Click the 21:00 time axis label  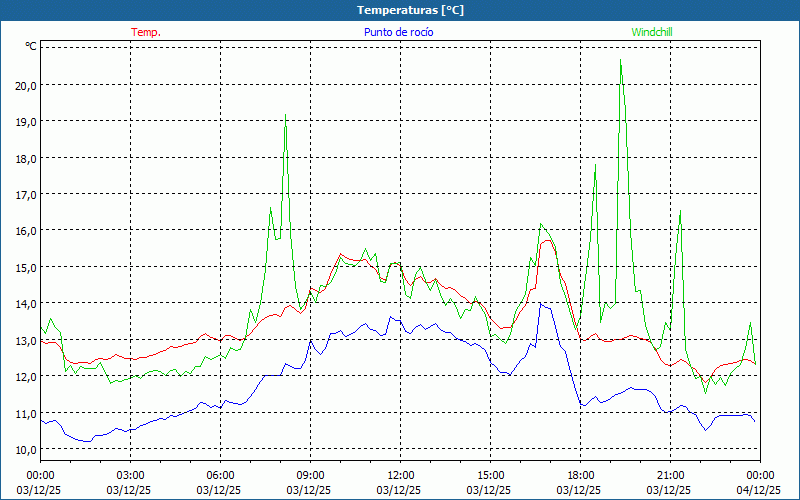670,474
